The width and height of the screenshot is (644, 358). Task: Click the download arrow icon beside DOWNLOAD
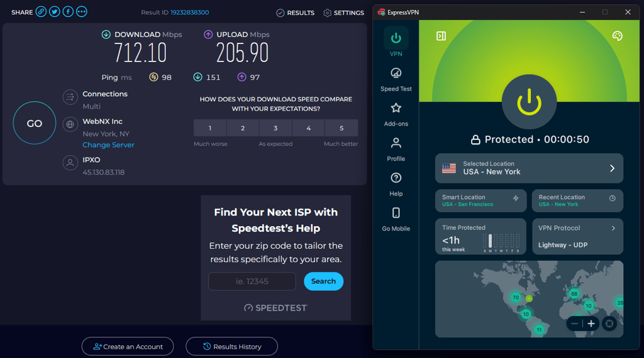pos(106,35)
